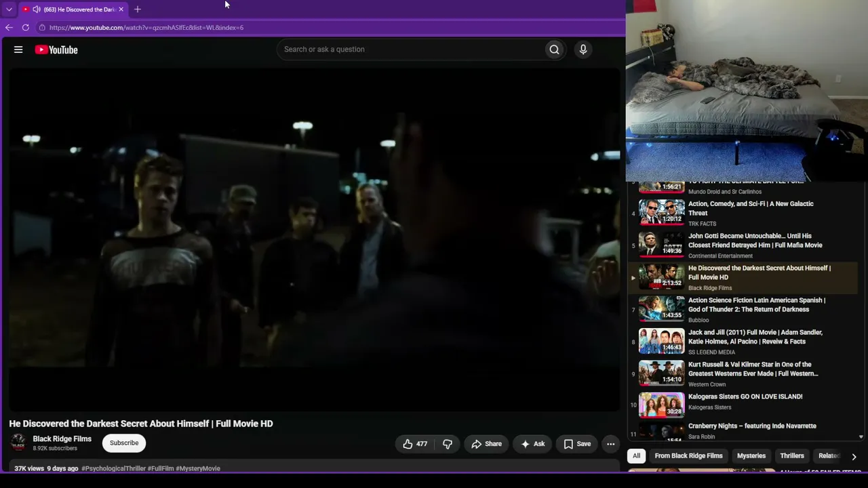Play 'John Gotti Became Untouchable' title
The width and height of the screenshot is (868, 488).
point(755,241)
